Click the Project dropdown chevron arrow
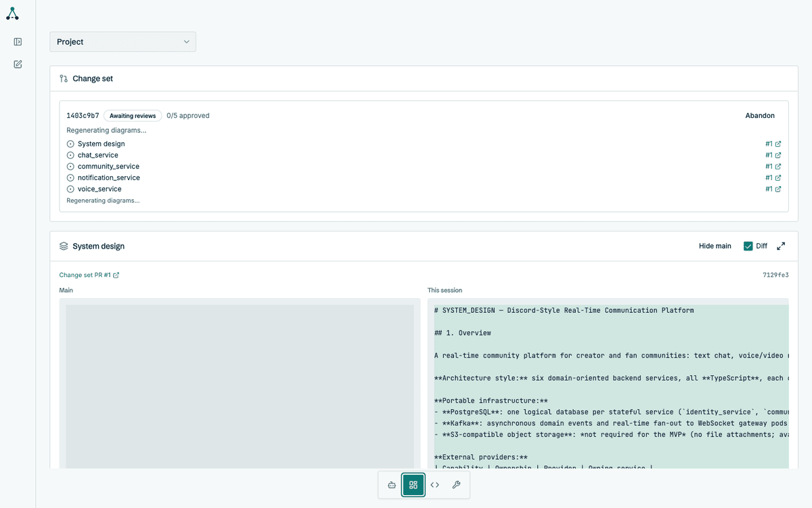 187,42
